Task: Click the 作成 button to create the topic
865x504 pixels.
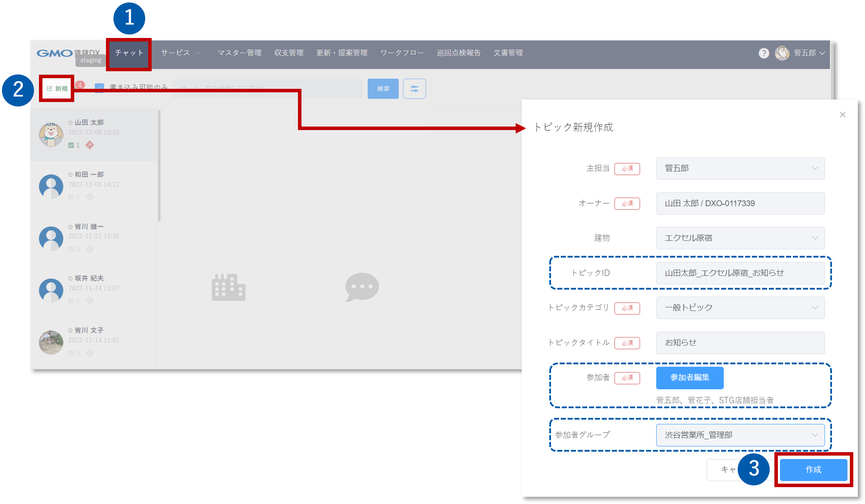Action: 814,470
